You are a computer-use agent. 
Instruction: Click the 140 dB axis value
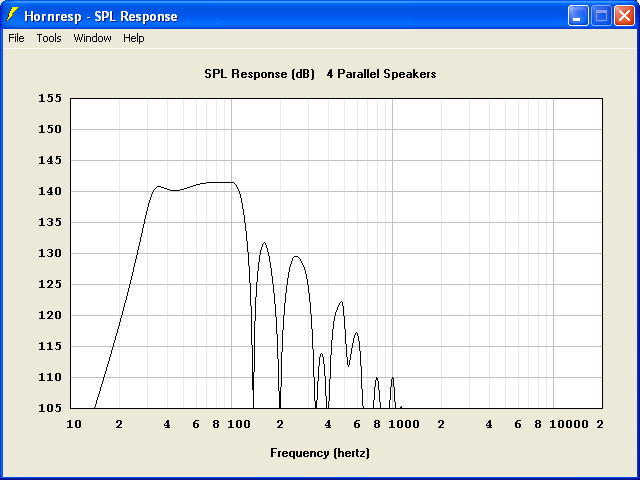coord(50,191)
